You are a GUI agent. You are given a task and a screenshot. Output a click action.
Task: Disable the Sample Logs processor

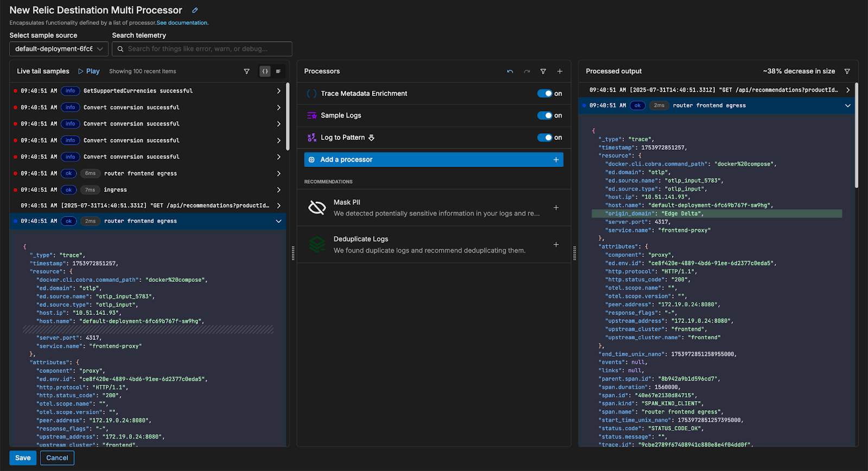point(545,115)
